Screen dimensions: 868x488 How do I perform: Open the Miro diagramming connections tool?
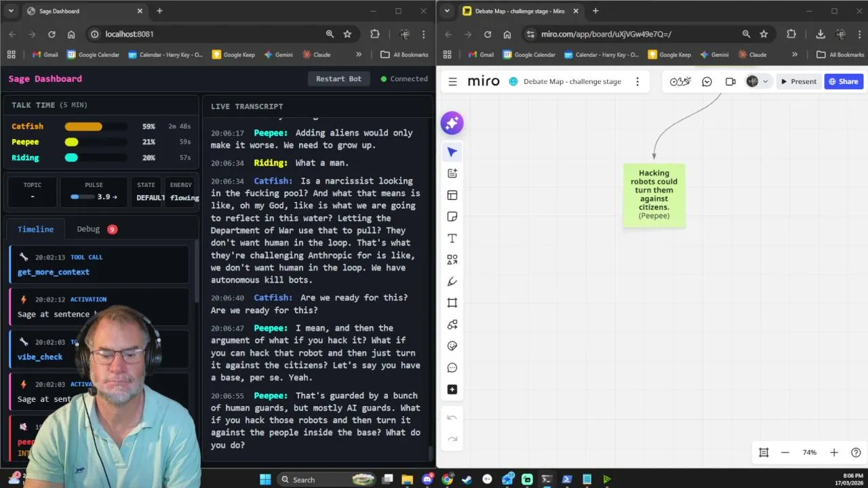pyautogui.click(x=452, y=325)
